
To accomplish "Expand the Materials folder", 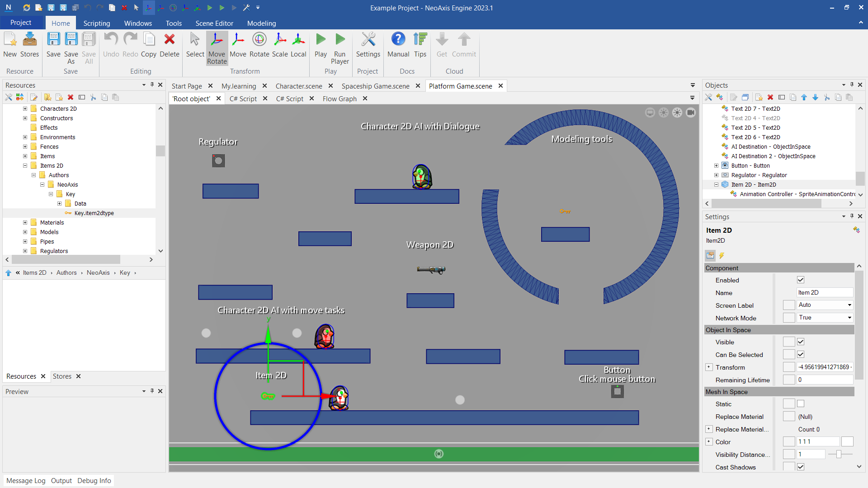I will 25,223.
